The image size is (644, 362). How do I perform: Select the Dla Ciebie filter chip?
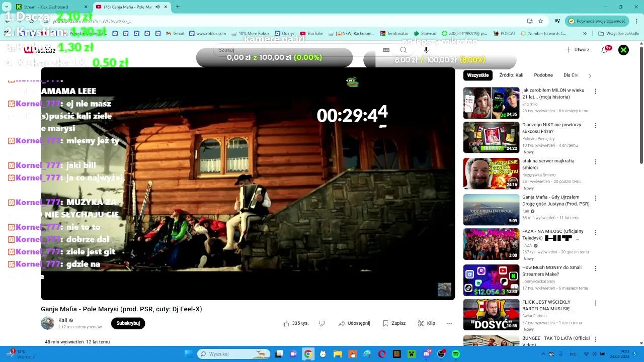[x=572, y=75]
